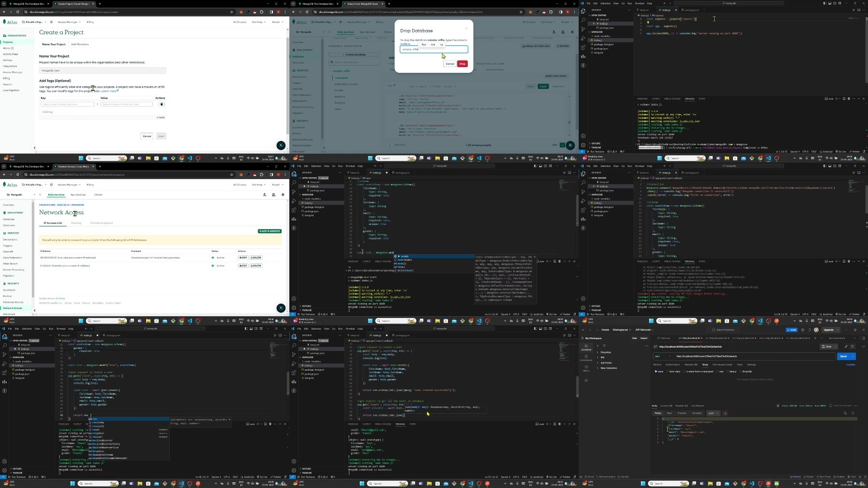Click the Save button in Postman
The height and width of the screenshot is (488, 868).
point(827,347)
